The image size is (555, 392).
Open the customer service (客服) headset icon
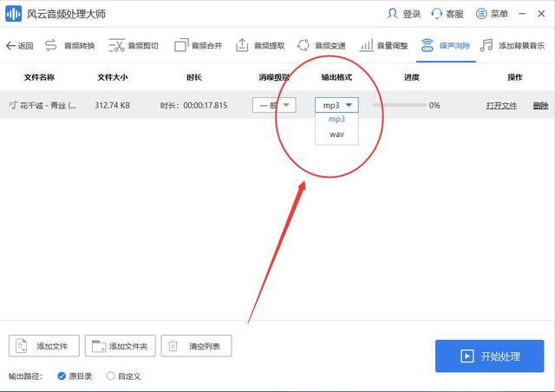(437, 14)
